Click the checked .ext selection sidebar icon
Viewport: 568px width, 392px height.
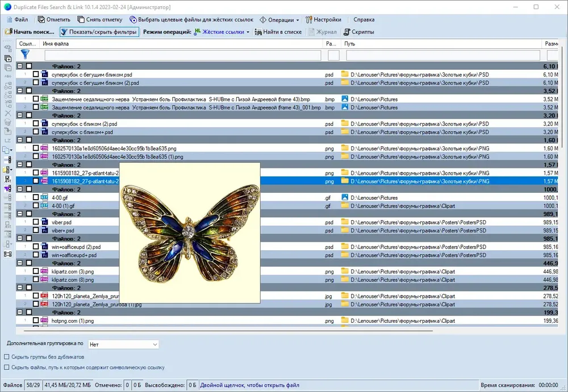pos(7,179)
